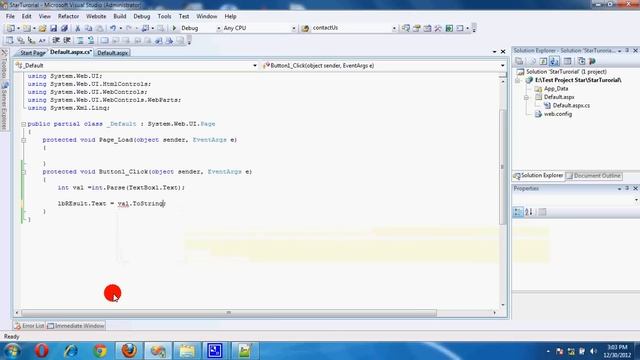The image size is (640, 360).
Task: Click the Start Page green icon in toolbar
Action: [449, 28]
